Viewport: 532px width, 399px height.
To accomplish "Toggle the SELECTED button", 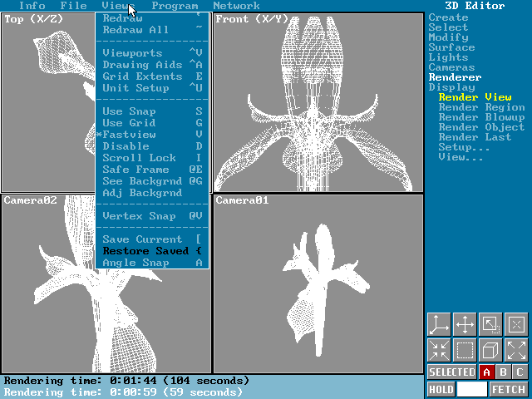I will tap(452, 372).
